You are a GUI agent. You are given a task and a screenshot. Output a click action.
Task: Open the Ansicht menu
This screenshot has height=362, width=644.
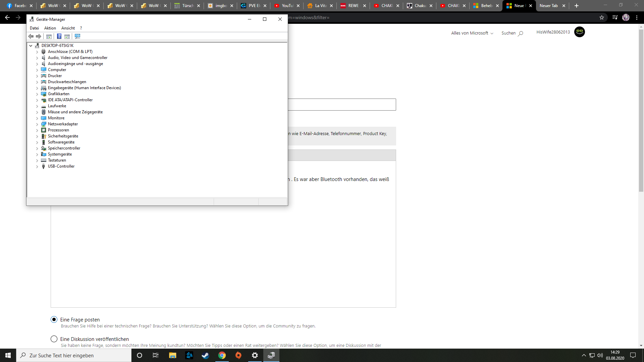68,28
